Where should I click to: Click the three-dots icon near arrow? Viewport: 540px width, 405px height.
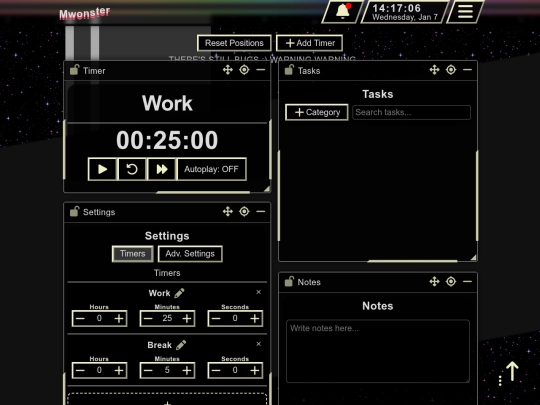coord(500,381)
